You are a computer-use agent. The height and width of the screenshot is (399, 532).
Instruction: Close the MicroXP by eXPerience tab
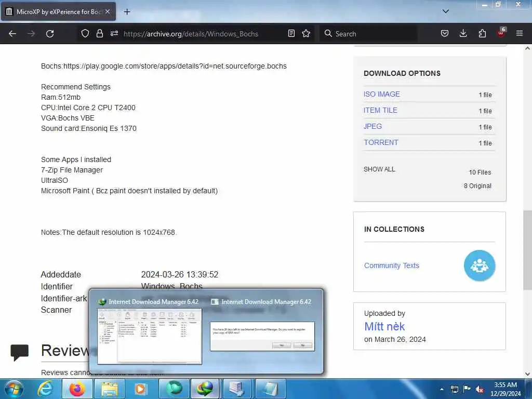coord(108,11)
